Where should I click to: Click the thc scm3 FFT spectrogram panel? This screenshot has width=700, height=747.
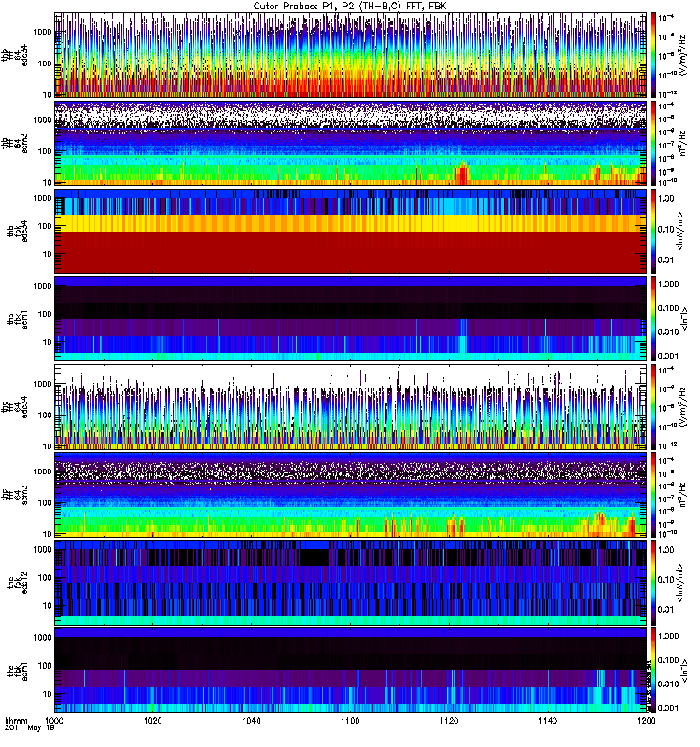click(x=350, y=495)
